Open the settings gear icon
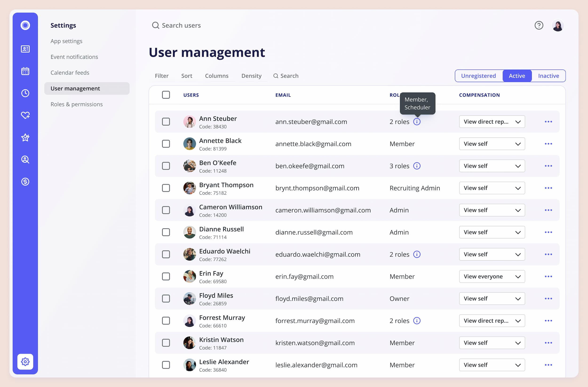 click(x=25, y=362)
